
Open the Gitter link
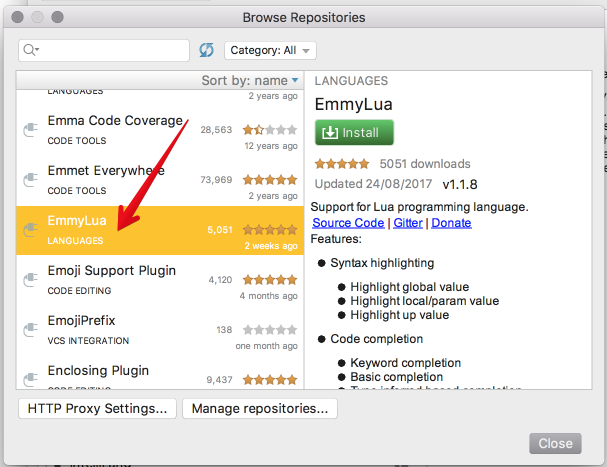(x=408, y=223)
